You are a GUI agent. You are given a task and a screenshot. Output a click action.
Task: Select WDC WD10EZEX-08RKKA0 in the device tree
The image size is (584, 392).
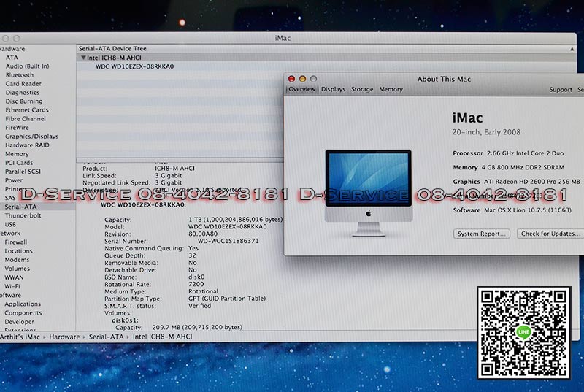point(134,66)
